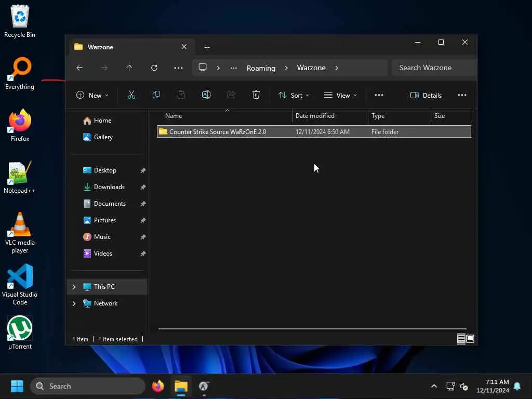This screenshot has height=399, width=532.
Task: Select the Visual Studio Code shortcut
Action: [20, 285]
